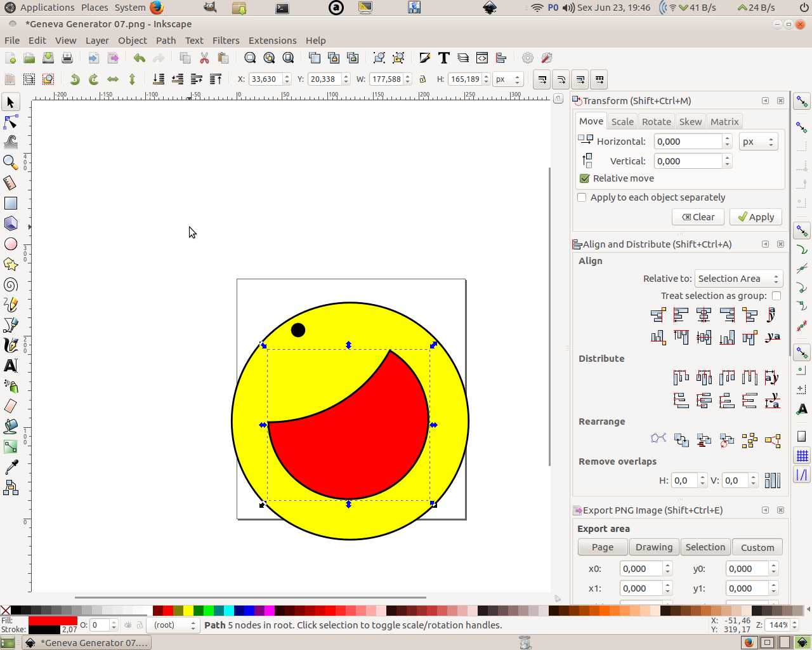
Task: Toggle the width-height lock icon
Action: point(422,79)
